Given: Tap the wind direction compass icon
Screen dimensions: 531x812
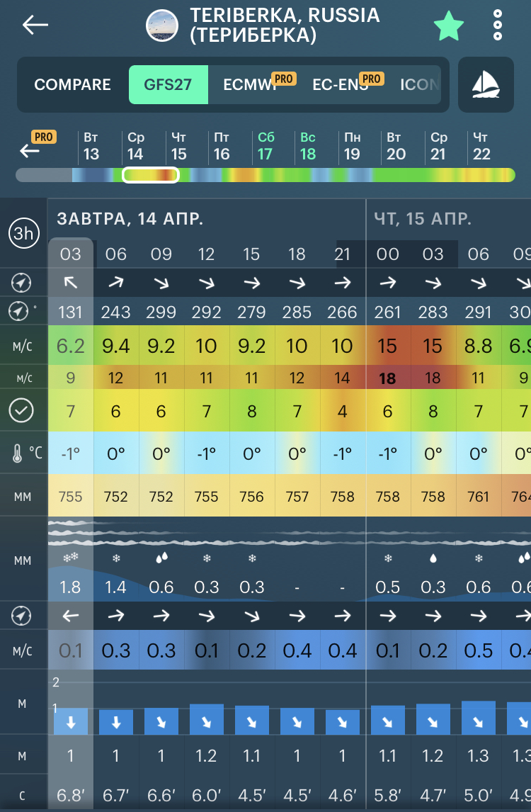Looking at the screenshot, I should [x=22, y=283].
